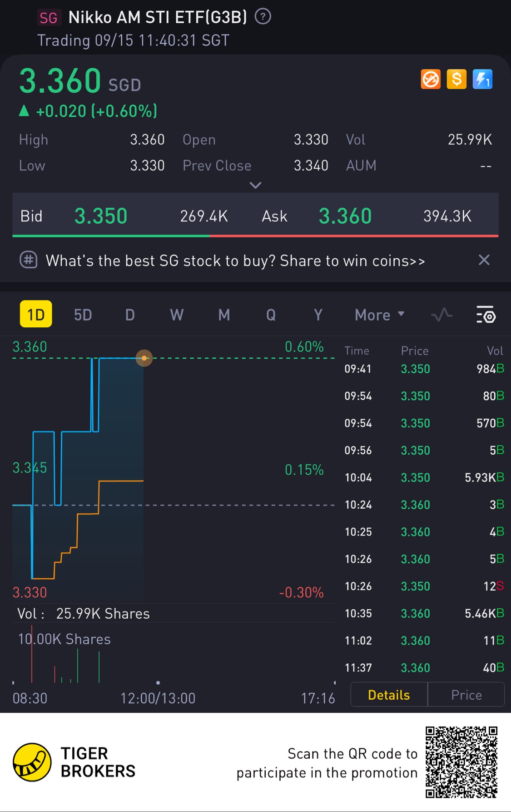The width and height of the screenshot is (511, 812).
Task: Tap the blue lightning level badge icon
Action: coord(482,79)
